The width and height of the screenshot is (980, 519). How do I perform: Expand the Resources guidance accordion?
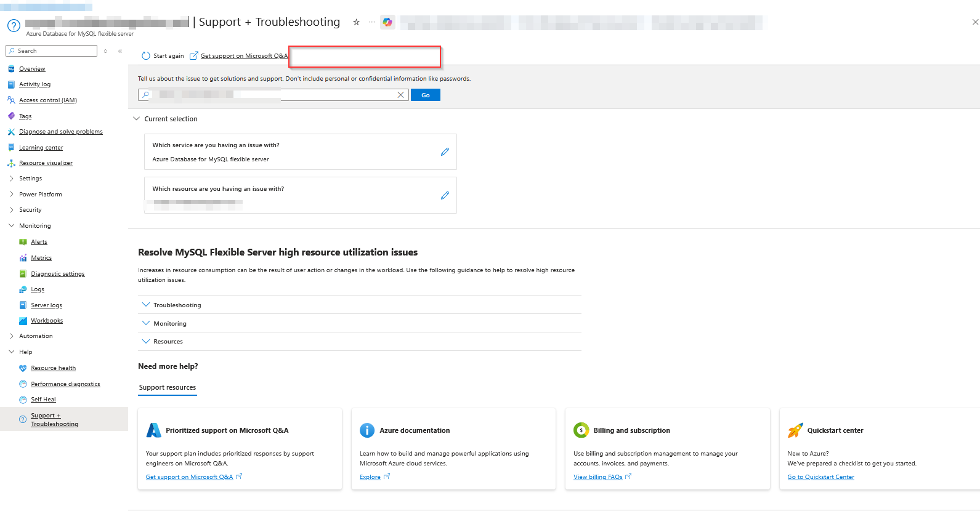pos(360,341)
